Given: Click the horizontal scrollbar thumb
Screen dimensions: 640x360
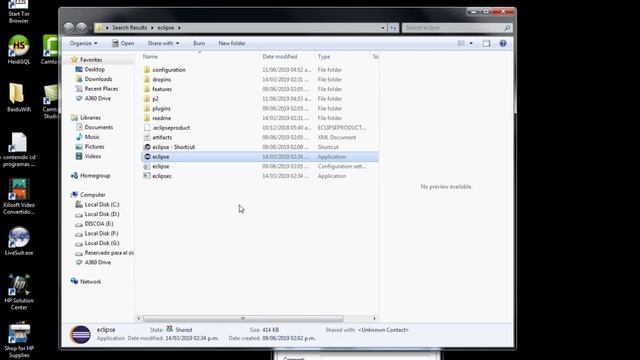Looking at the screenshot, I should click(x=243, y=318).
